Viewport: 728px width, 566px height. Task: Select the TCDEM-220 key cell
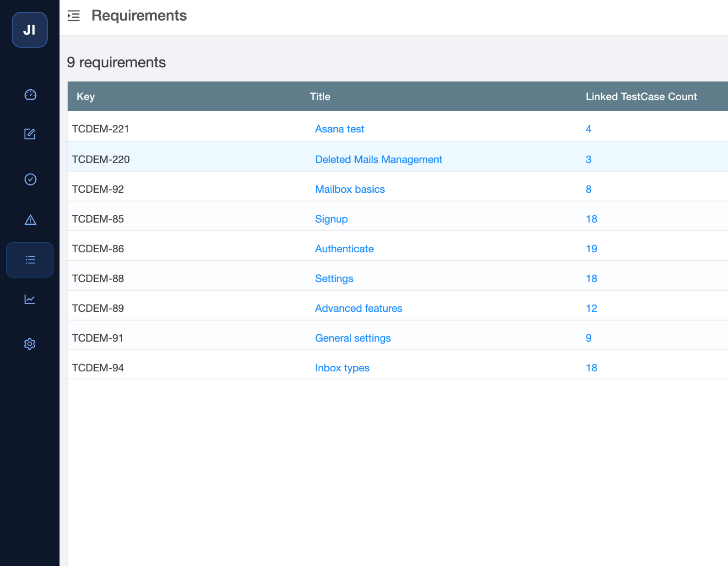tap(101, 159)
